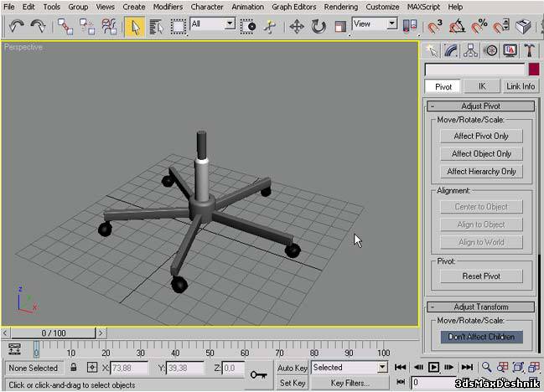This screenshot has height=392, width=544.
Task: Open the Hierarchy command panel tab
Action: (x=470, y=50)
